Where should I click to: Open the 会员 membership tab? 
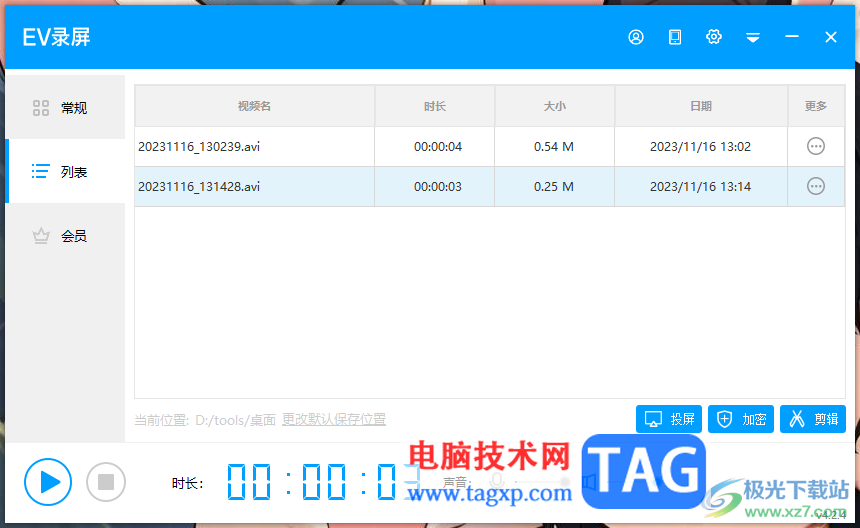coord(66,236)
